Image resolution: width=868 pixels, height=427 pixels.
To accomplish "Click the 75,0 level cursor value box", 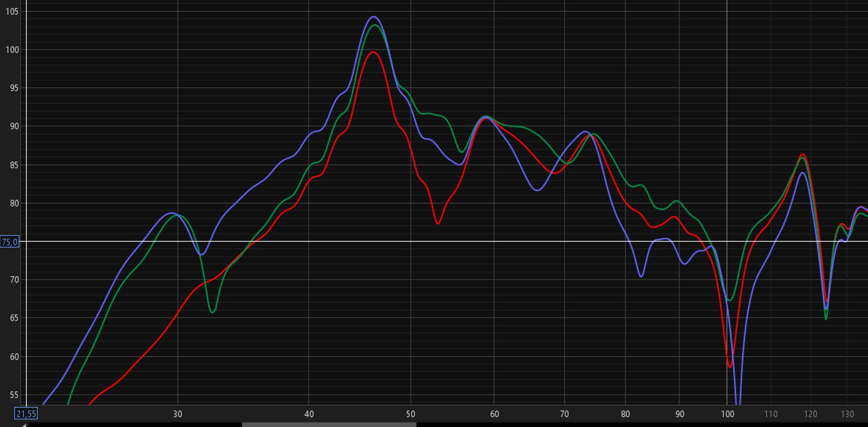I will (10, 242).
